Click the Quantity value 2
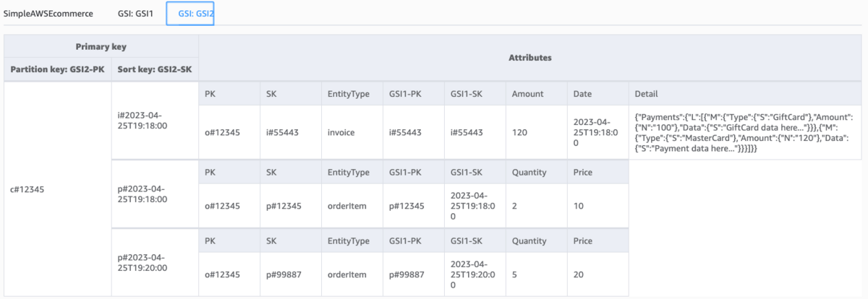Image resolution: width=868 pixels, height=299 pixels. coord(514,206)
